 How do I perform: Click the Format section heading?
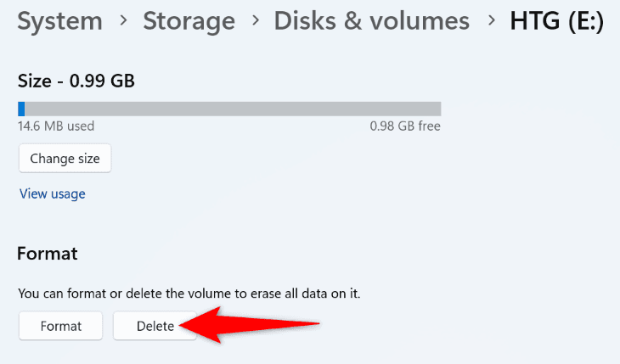[48, 254]
